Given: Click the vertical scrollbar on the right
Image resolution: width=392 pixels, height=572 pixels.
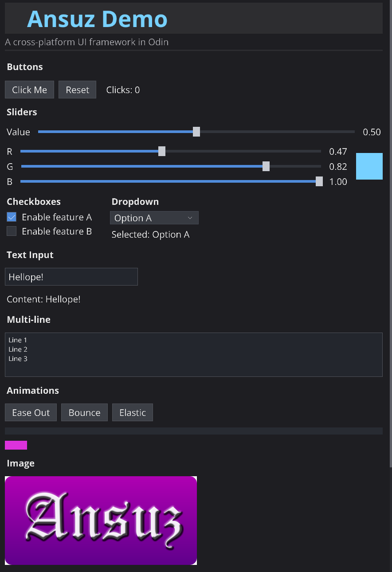Looking at the screenshot, I should 390,234.
